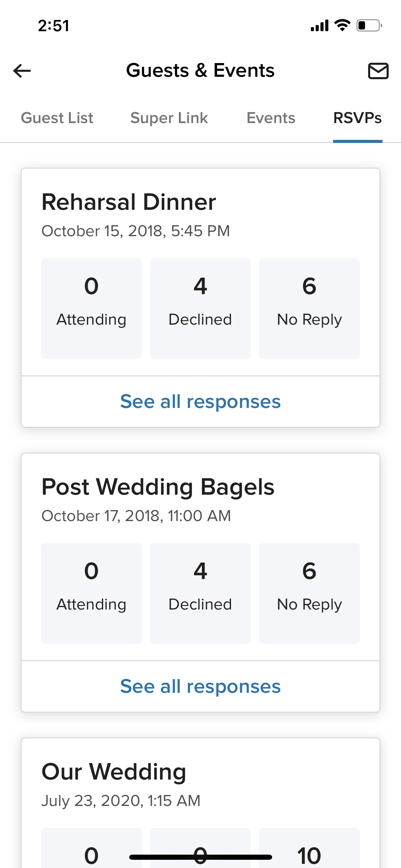Tap Post Wedding Bagels Attending tile

(92, 593)
